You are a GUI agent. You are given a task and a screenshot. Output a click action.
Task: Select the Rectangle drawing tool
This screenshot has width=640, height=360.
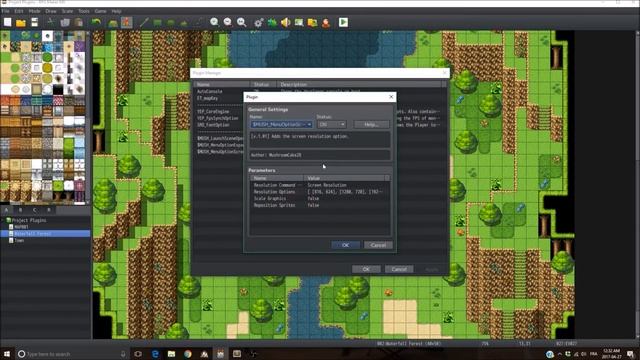[157, 22]
